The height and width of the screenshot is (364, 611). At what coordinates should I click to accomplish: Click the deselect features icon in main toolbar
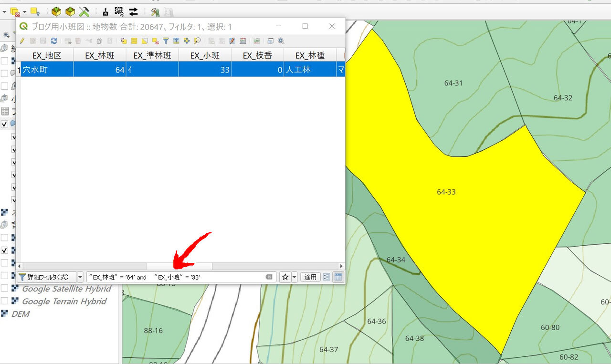pyautogui.click(x=15, y=11)
